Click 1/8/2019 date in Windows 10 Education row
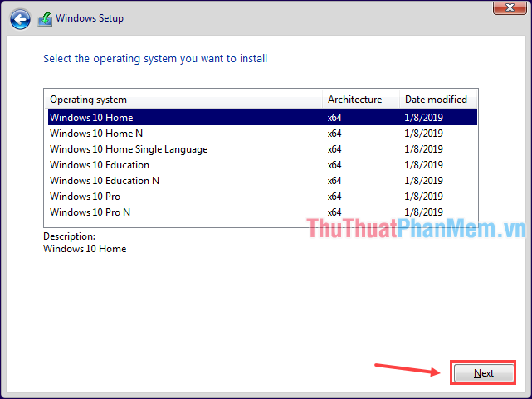This screenshot has width=532, height=399. pyautogui.click(x=423, y=165)
